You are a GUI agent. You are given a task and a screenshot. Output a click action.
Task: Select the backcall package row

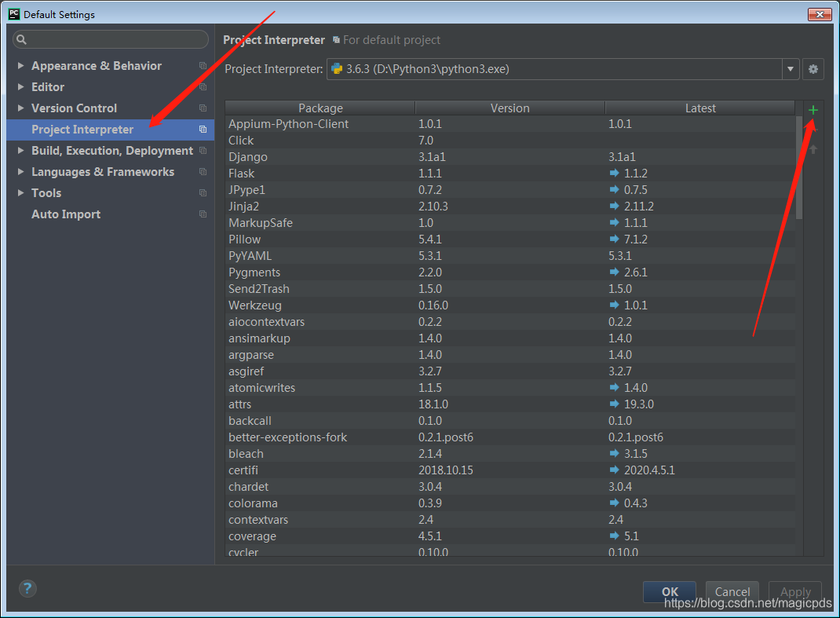click(510, 420)
